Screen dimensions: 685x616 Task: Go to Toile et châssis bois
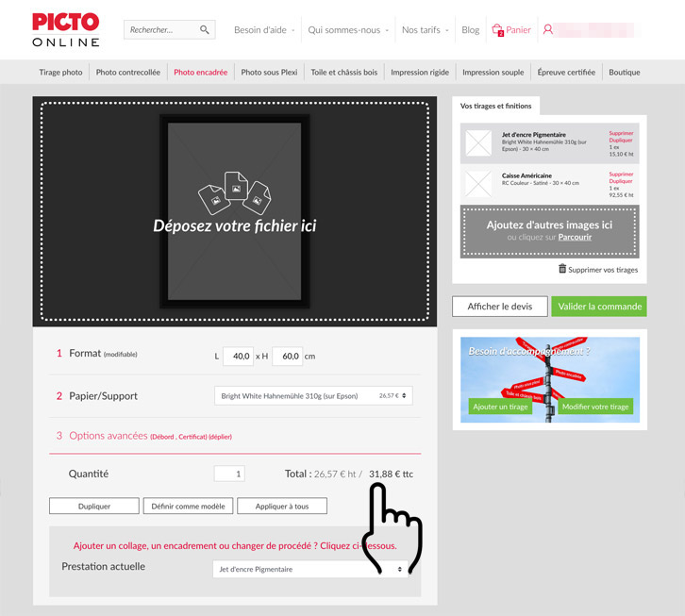pos(343,73)
